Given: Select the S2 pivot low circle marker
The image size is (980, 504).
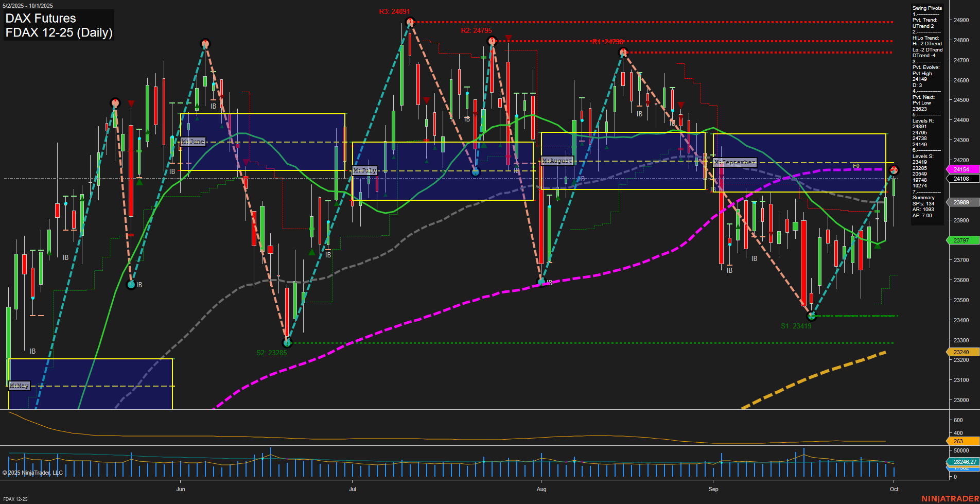Looking at the screenshot, I should 287,343.
